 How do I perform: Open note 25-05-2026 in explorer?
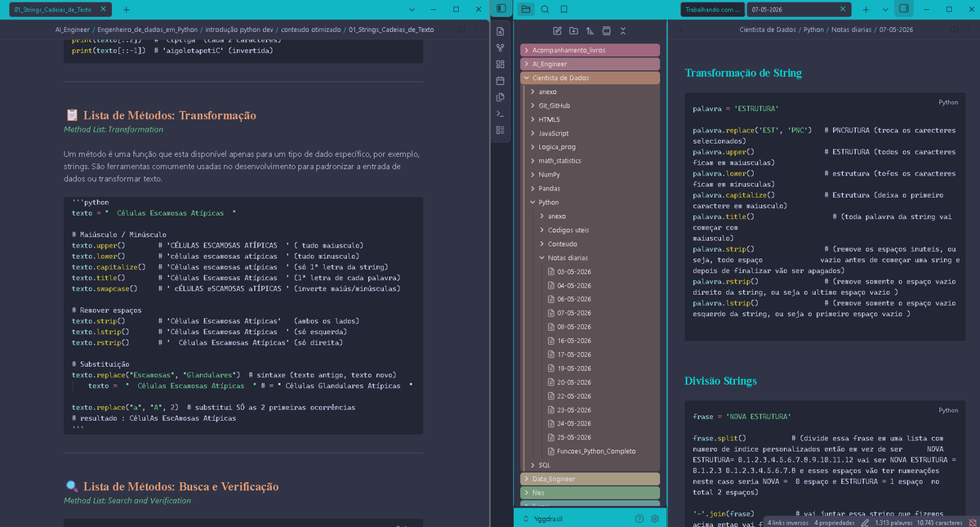click(x=574, y=437)
